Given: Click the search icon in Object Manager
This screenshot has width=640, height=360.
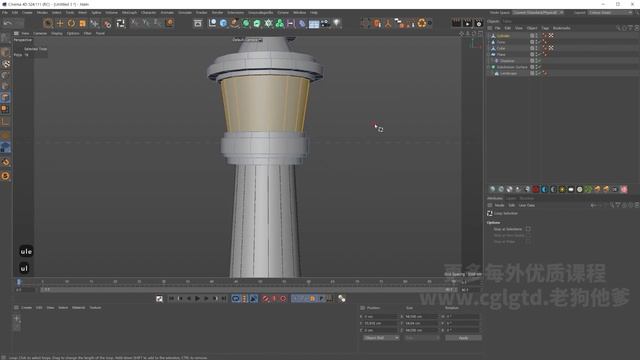Looking at the screenshot, I should click(x=618, y=28).
